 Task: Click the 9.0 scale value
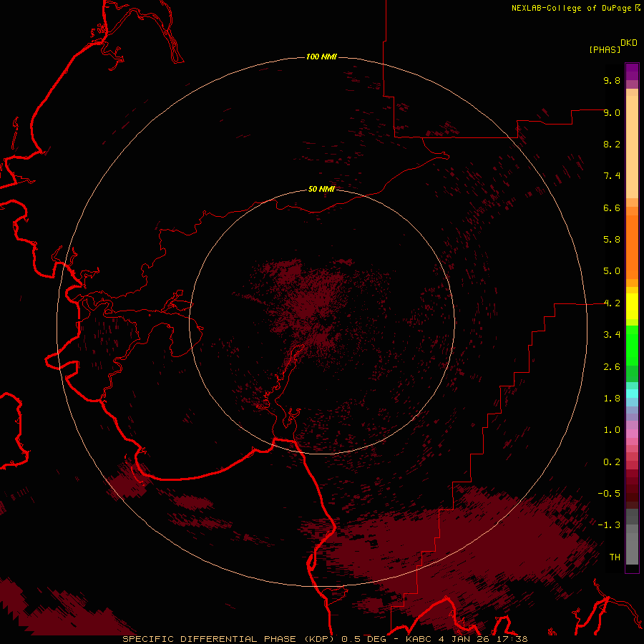(612, 112)
